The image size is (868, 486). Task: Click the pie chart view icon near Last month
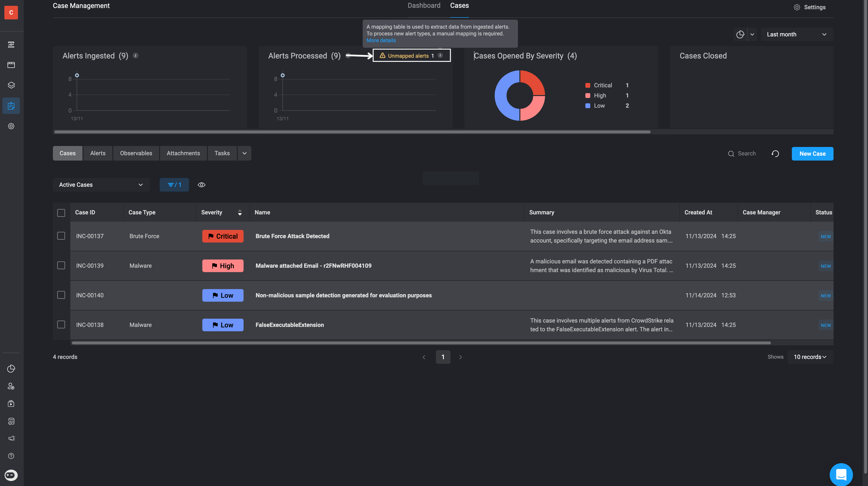tap(740, 34)
